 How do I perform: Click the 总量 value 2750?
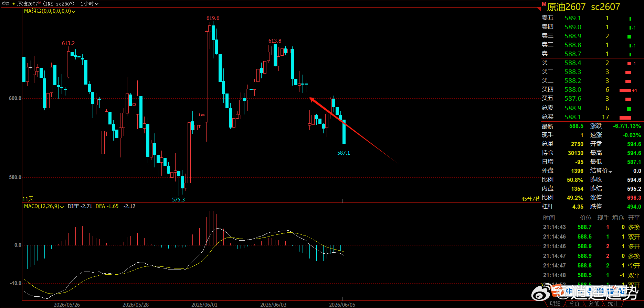pyautogui.click(x=577, y=144)
